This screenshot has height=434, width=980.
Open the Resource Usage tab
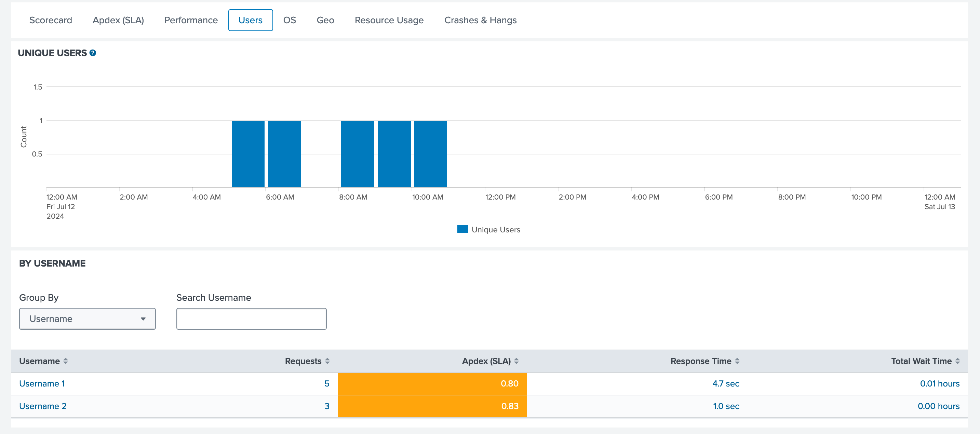click(x=389, y=20)
